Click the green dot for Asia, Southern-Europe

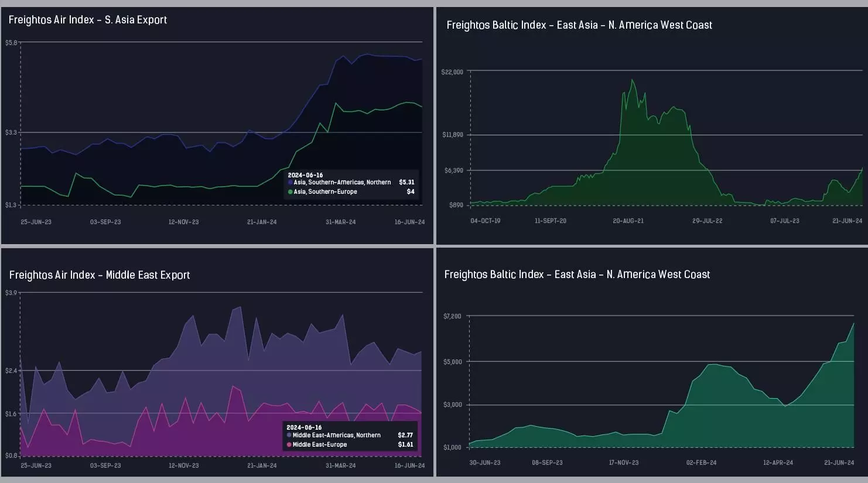point(290,192)
